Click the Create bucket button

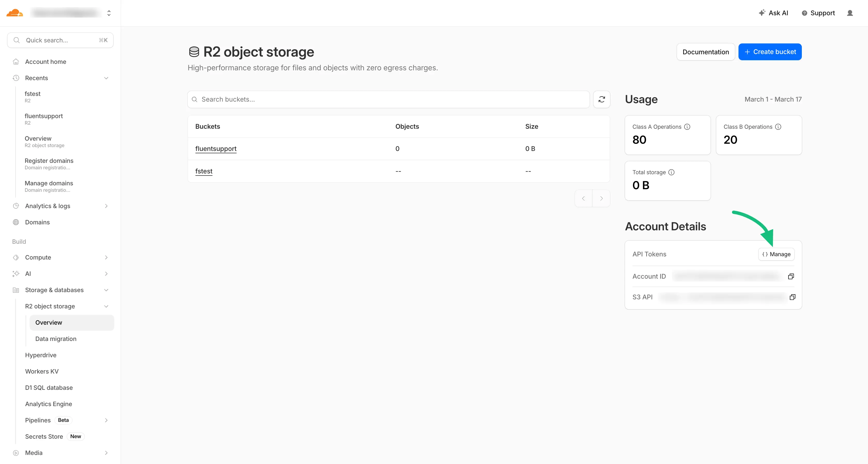pyautogui.click(x=770, y=52)
